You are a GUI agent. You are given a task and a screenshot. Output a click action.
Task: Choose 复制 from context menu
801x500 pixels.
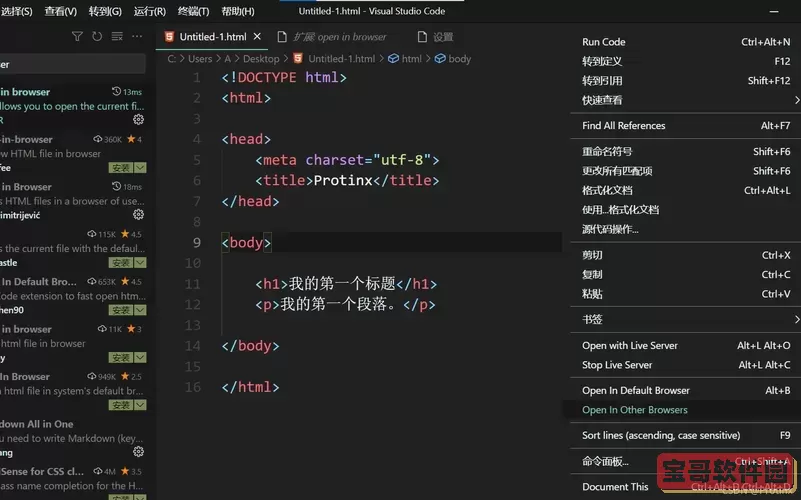685,274
